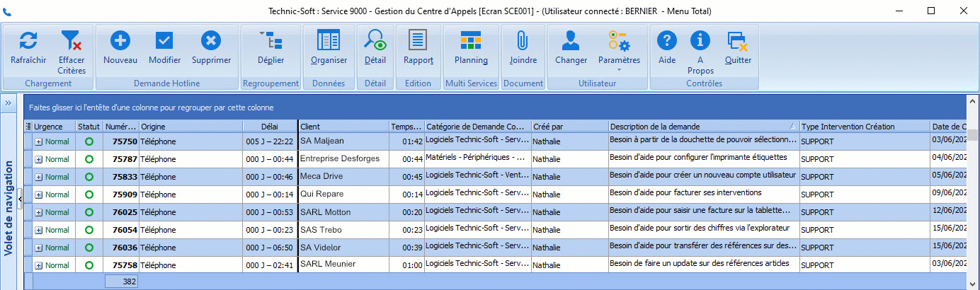
Task: Sort by the Origine column header
Action: point(190,127)
